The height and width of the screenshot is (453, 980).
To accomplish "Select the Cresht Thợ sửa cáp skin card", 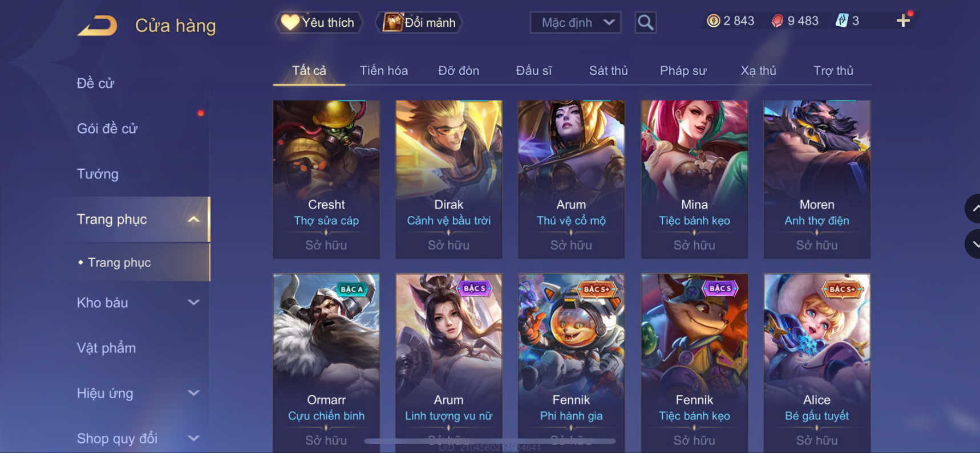I will coord(326,179).
